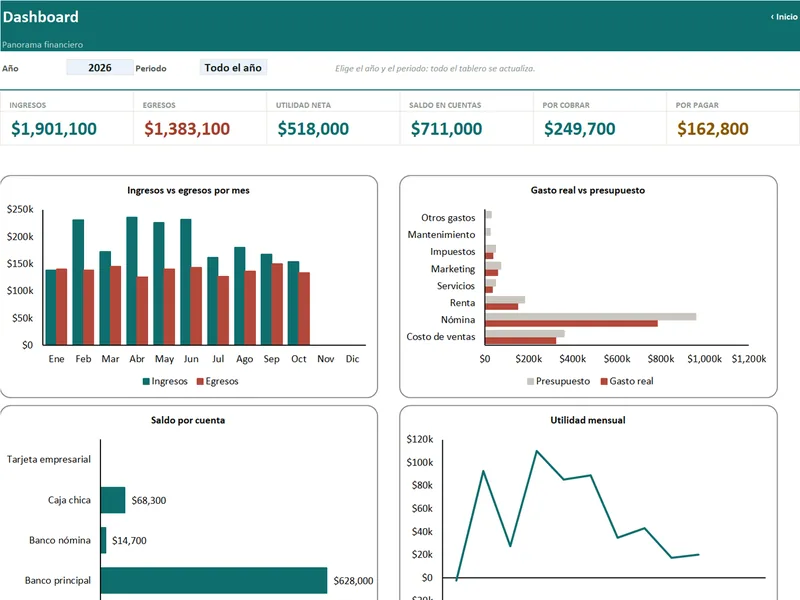This screenshot has width=800, height=600.
Task: Click the EGRESOS card label
Action: tap(159, 105)
